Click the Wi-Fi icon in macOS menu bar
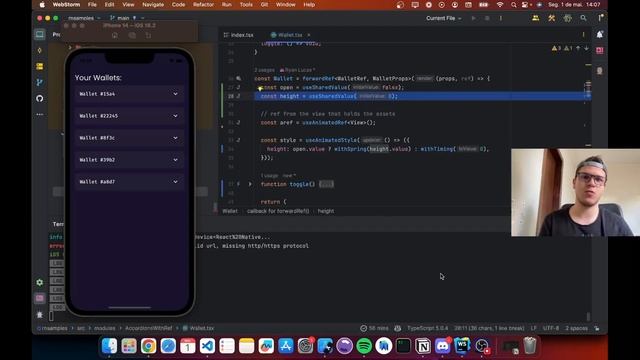The width and height of the screenshot is (640, 360). [500, 4]
